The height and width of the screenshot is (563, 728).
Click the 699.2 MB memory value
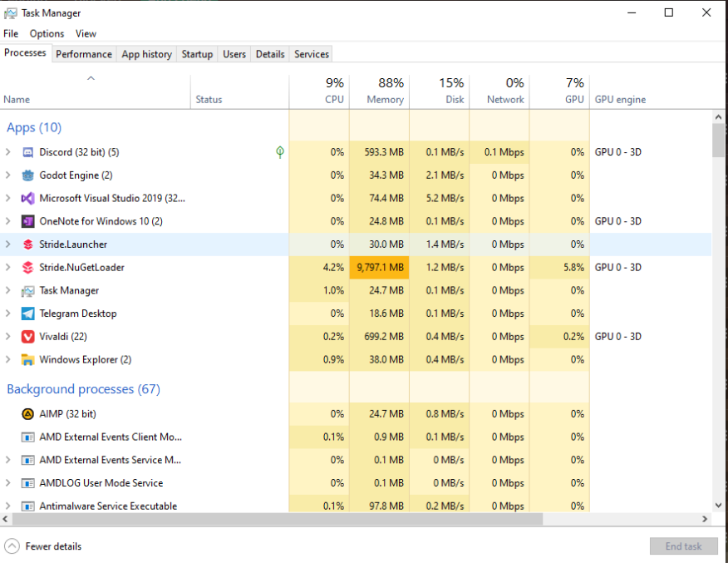point(383,337)
